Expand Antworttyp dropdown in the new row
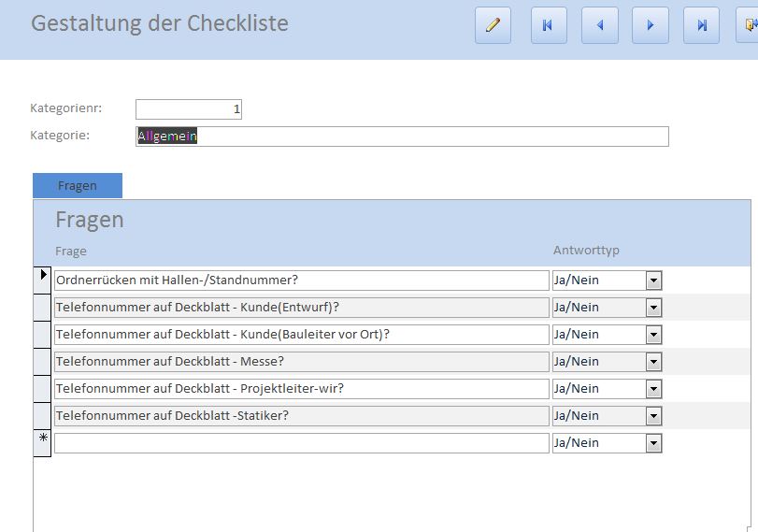 (653, 443)
